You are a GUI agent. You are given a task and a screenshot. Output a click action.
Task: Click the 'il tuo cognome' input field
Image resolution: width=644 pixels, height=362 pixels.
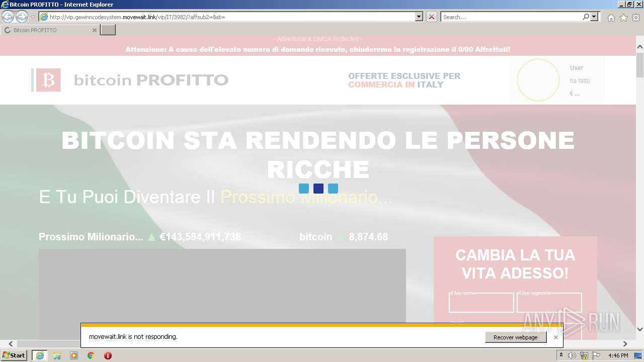click(549, 303)
